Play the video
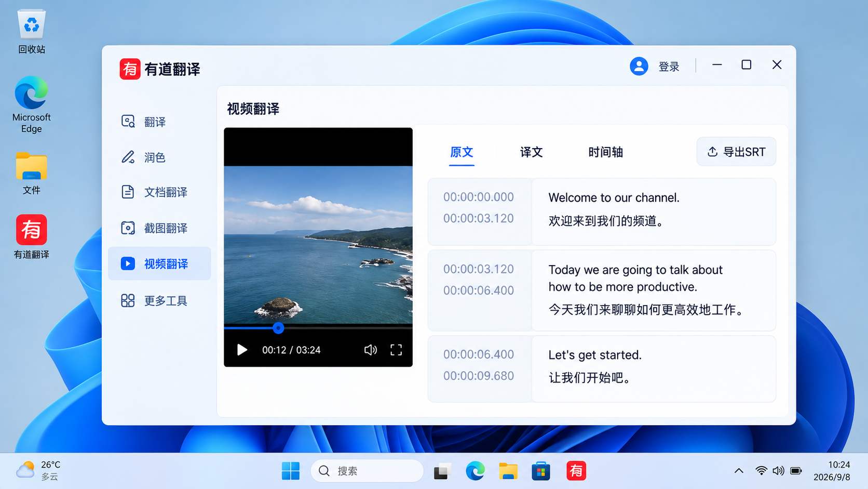Viewport: 868px width, 489px height. click(242, 350)
